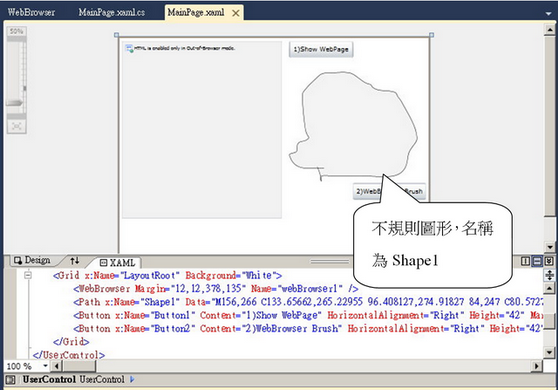Click the closing </Grid> tag
This screenshot has width=558, height=390.
tap(71, 342)
